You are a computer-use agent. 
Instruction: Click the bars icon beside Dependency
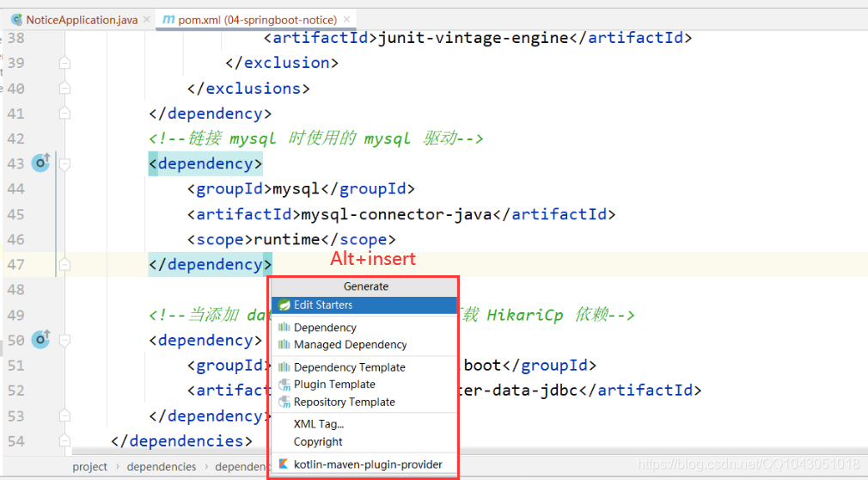point(284,327)
